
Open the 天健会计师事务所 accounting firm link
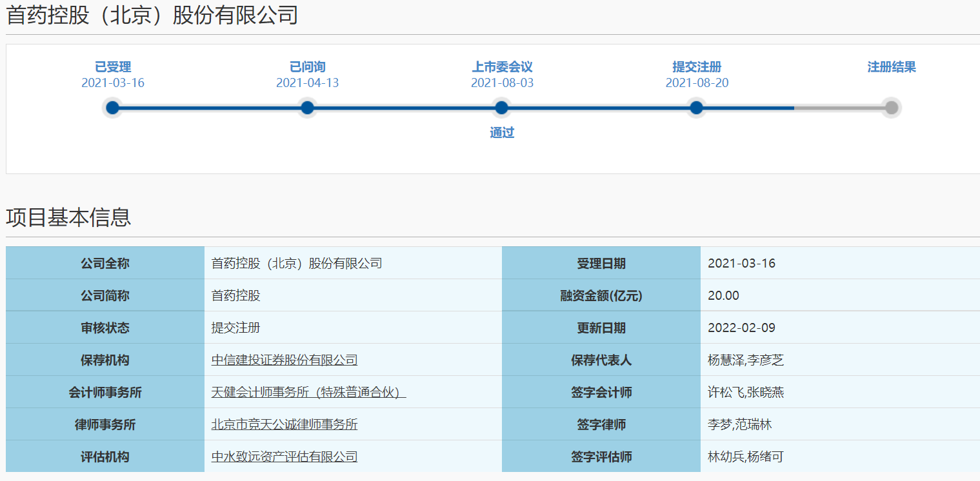coord(309,392)
